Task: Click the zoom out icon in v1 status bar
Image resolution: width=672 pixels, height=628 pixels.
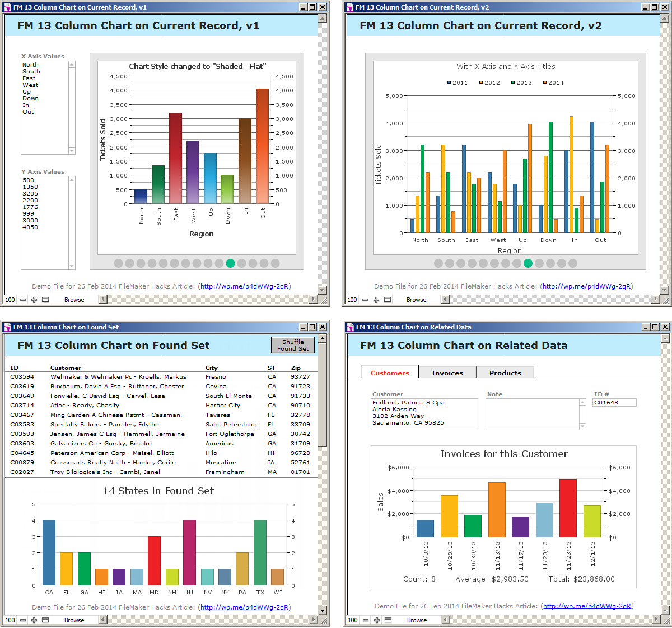Action: point(22,300)
